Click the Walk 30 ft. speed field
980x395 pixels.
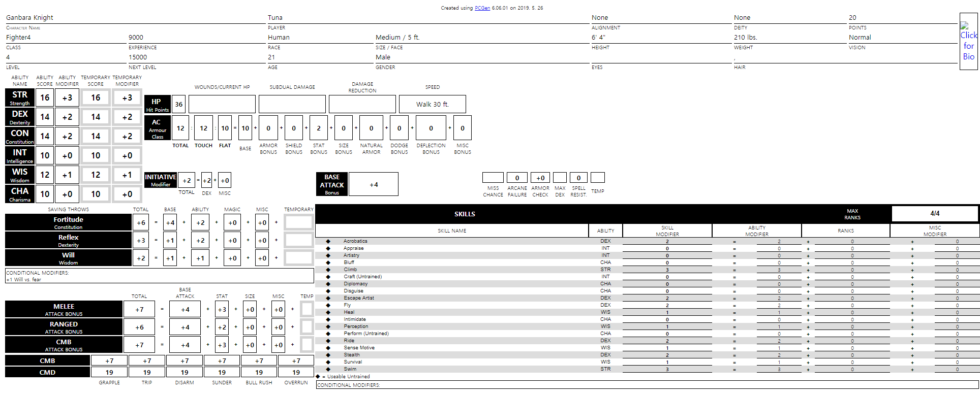point(432,104)
